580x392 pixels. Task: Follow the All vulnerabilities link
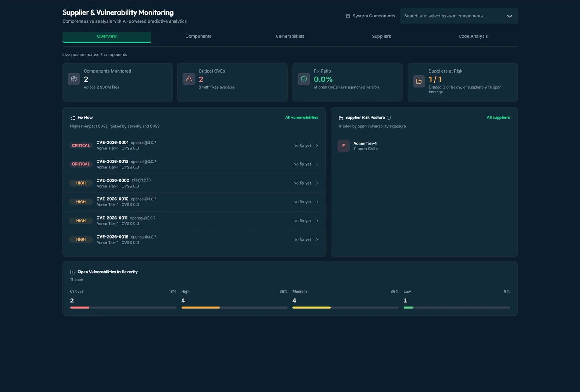tap(302, 118)
